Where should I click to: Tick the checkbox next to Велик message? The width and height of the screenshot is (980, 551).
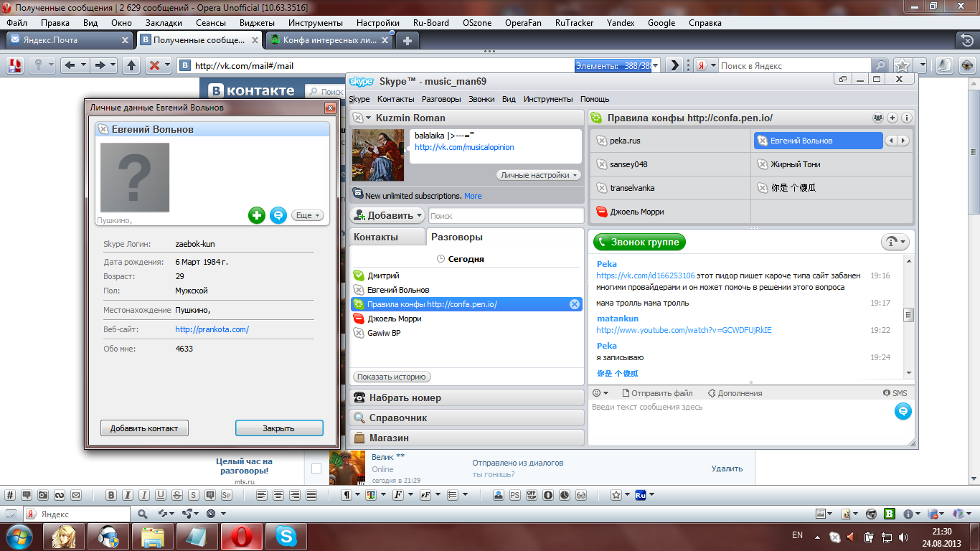[x=316, y=468]
